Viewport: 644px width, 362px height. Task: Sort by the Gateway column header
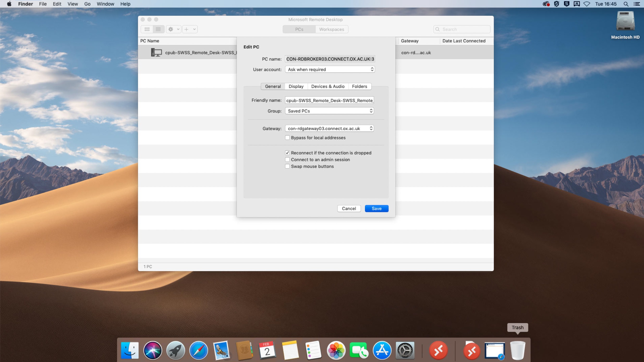point(410,41)
